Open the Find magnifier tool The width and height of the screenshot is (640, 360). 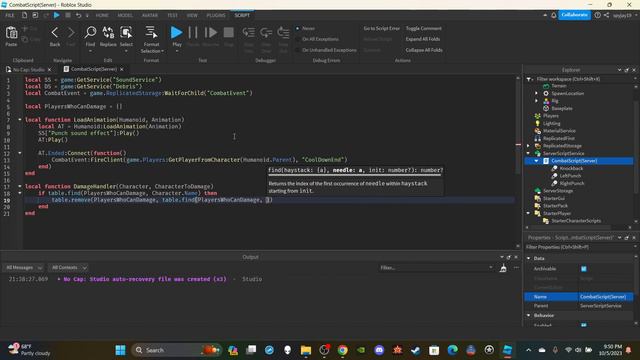click(x=90, y=33)
